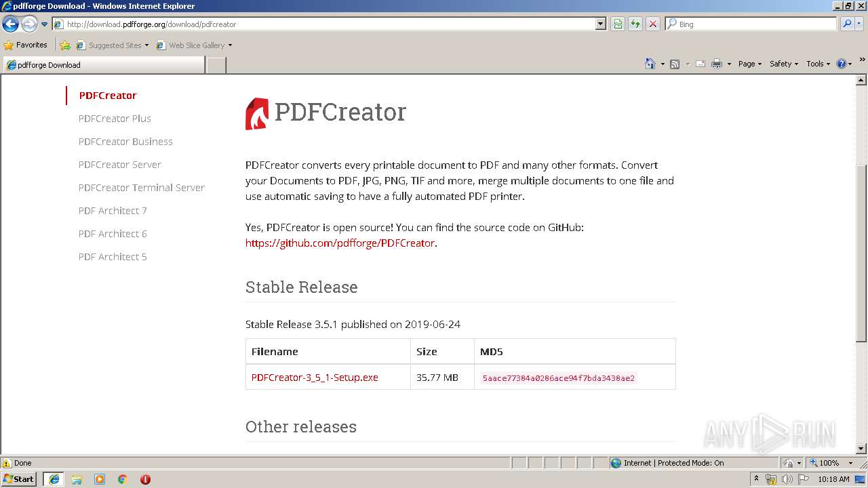Expand the command bar overflow chevron
This screenshot has width=868, height=488.
pos(863,60)
